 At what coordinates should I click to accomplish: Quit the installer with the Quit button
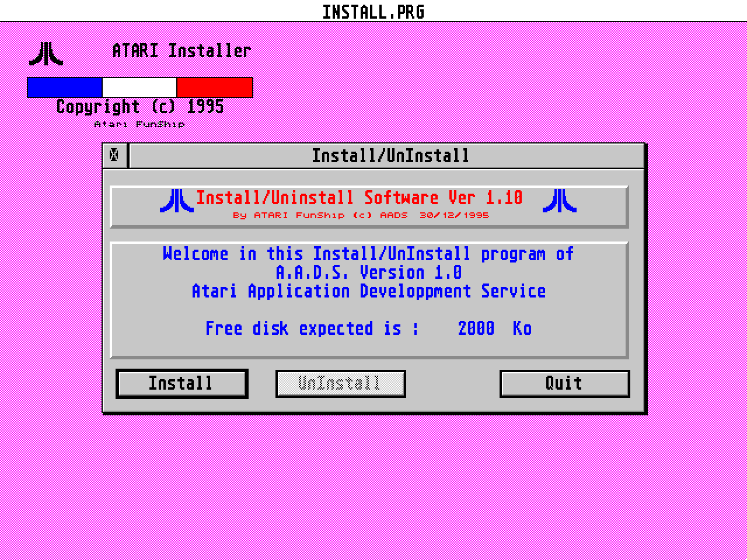click(x=564, y=384)
